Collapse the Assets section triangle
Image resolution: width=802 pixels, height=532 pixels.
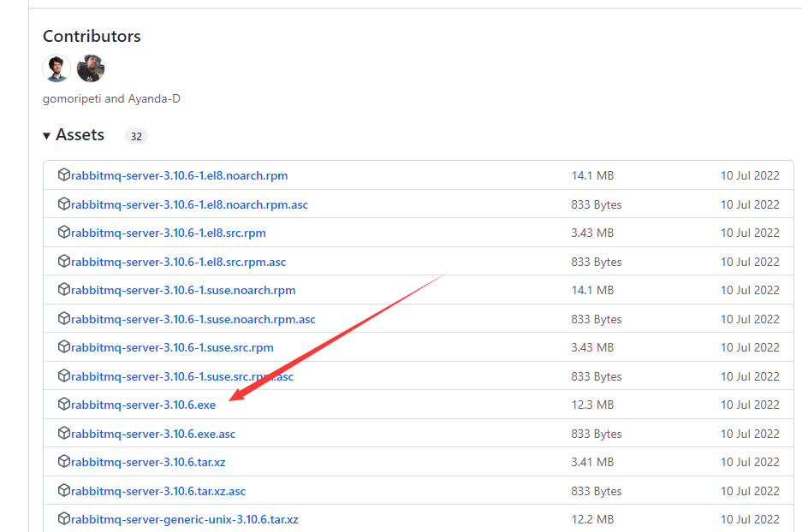pos(46,136)
